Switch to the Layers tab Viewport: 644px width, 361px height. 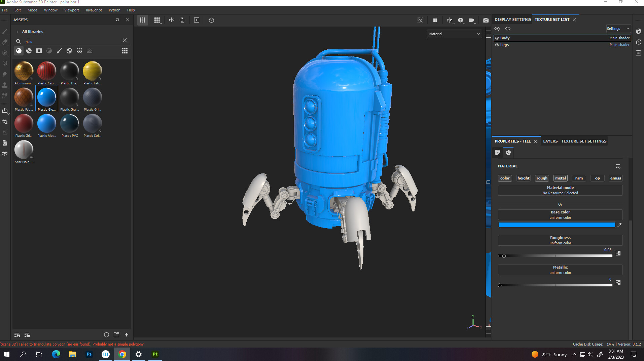[x=550, y=141]
